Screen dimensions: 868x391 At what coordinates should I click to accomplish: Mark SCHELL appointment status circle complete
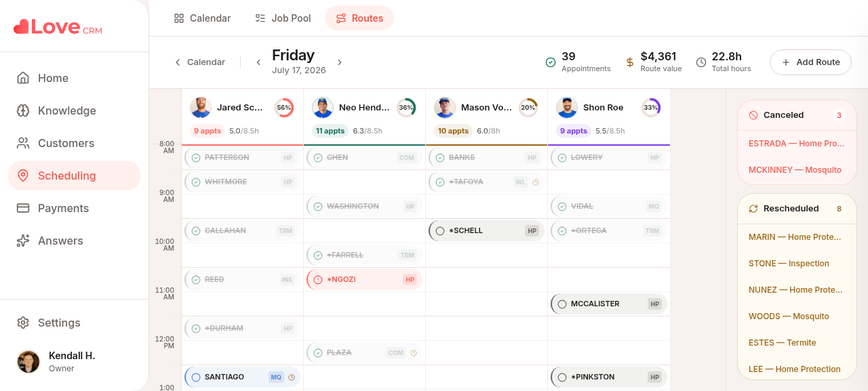(440, 230)
